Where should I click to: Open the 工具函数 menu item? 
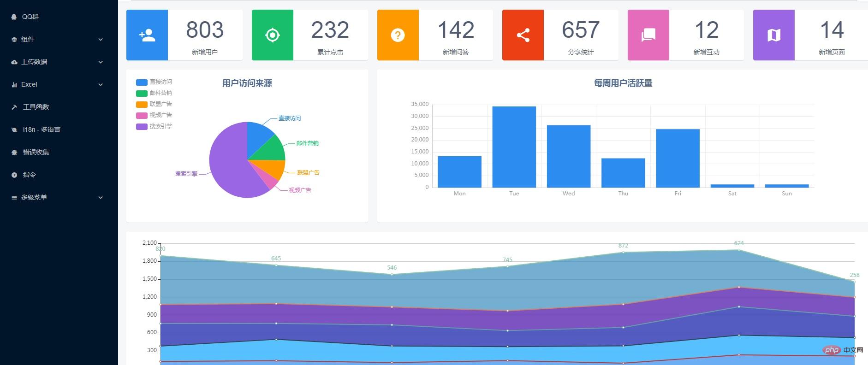36,107
